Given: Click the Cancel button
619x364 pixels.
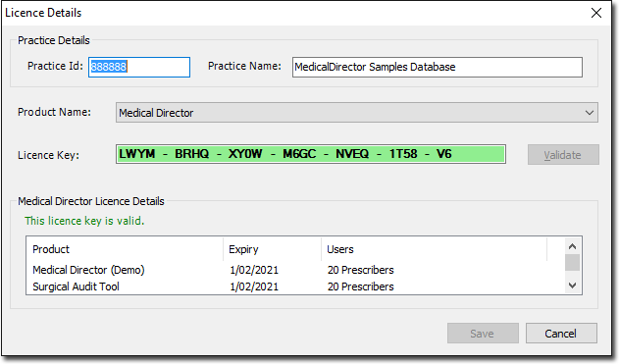Looking at the screenshot, I should tap(561, 334).
